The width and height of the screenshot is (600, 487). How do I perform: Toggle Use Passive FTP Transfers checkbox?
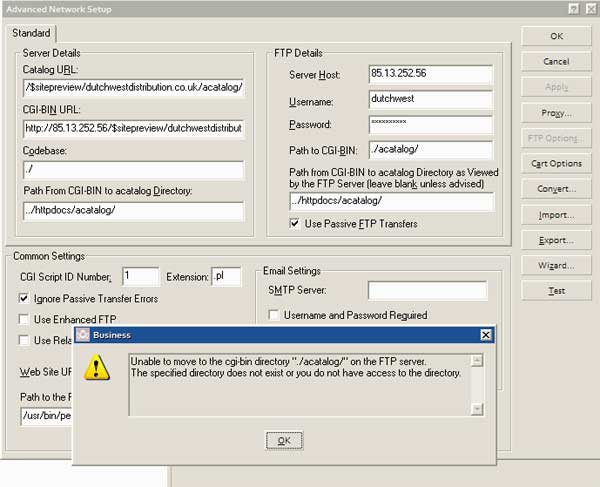(294, 223)
